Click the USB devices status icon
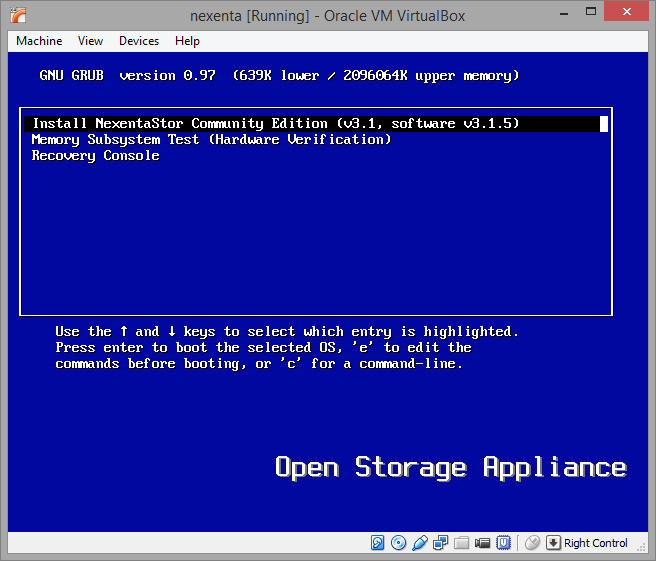656x561 pixels. click(420, 543)
